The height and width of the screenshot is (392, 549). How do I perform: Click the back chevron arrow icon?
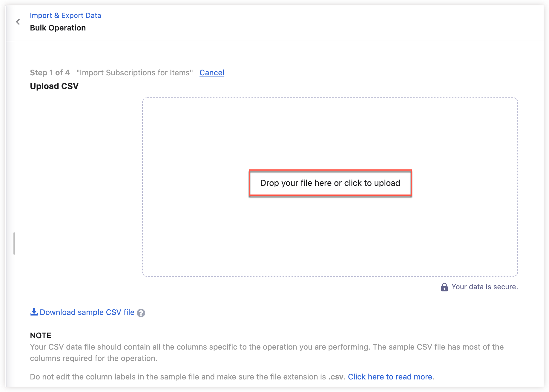click(x=18, y=22)
